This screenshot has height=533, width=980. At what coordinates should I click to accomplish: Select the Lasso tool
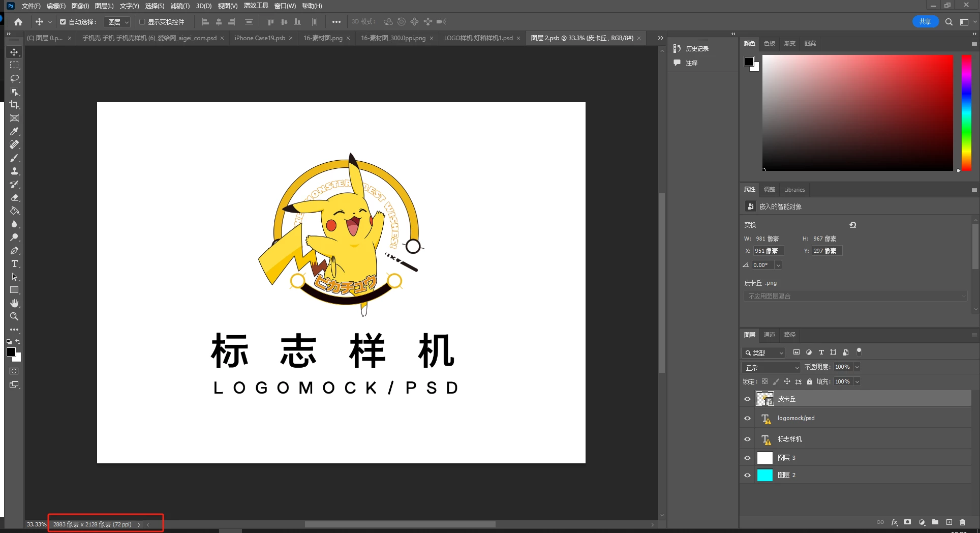14,78
